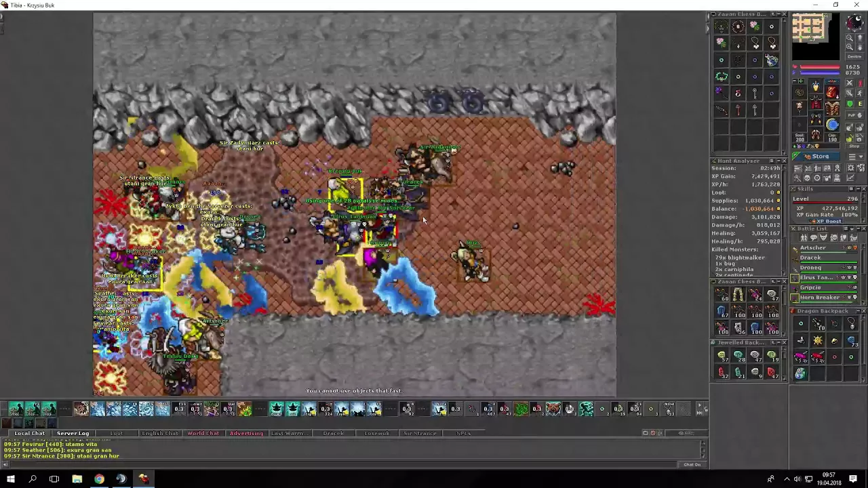The height and width of the screenshot is (488, 868).
Task: Collapse the Dragon Backpack panel
Action: [858, 311]
